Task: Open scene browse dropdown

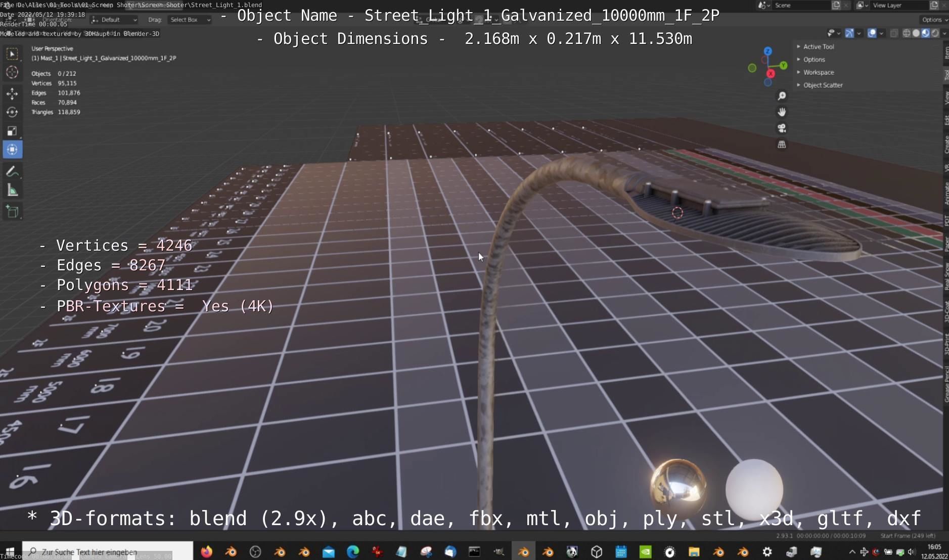Action: 764,5
